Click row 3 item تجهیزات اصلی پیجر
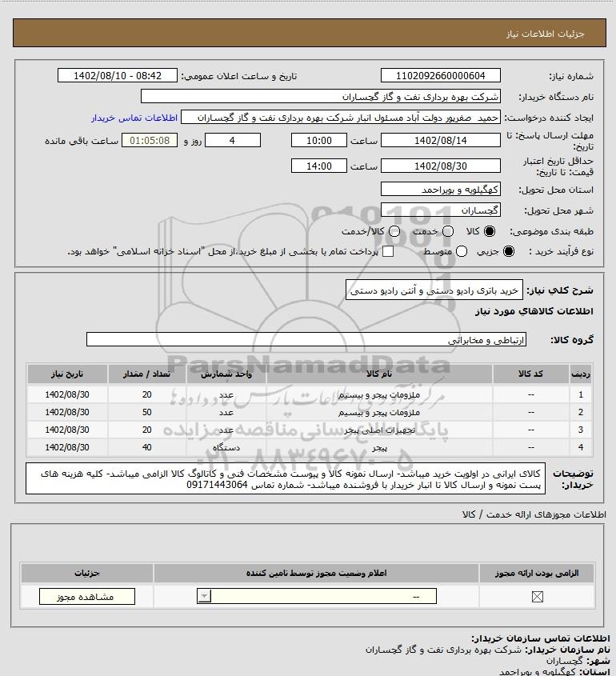Screen dimensions: 616x676 [x=379, y=430]
